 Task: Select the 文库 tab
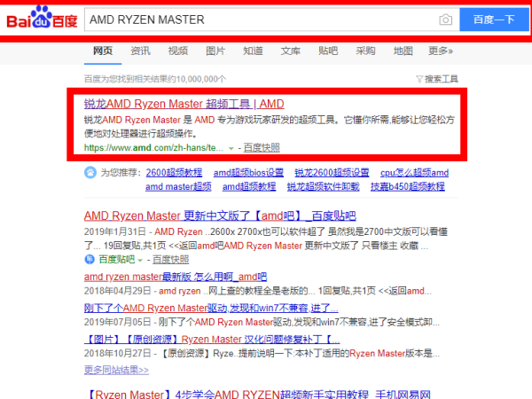(291, 51)
